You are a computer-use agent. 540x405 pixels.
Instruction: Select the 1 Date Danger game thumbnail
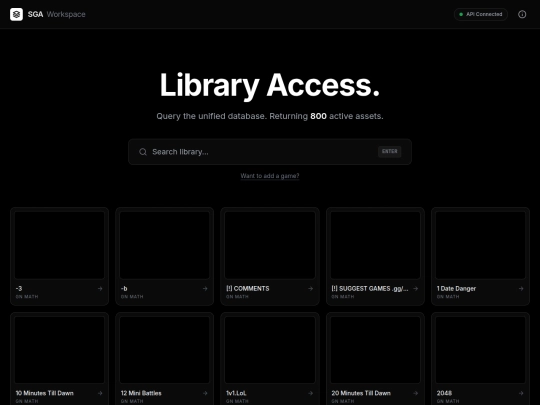pos(480,245)
